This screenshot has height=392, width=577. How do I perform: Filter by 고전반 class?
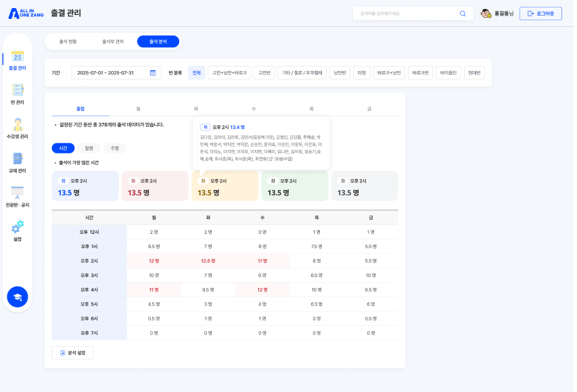coord(264,73)
